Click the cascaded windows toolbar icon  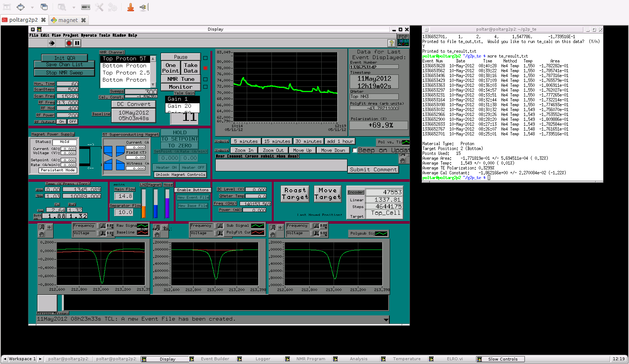pyautogui.click(x=44, y=7)
